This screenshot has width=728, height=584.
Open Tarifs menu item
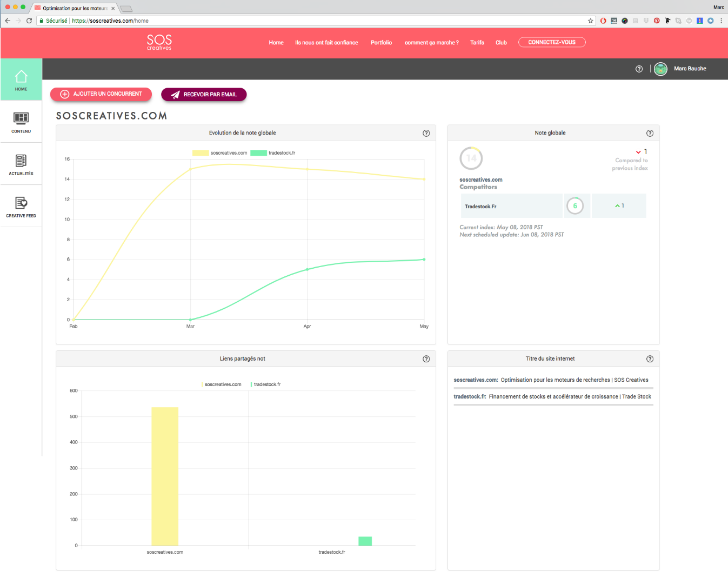(x=477, y=43)
